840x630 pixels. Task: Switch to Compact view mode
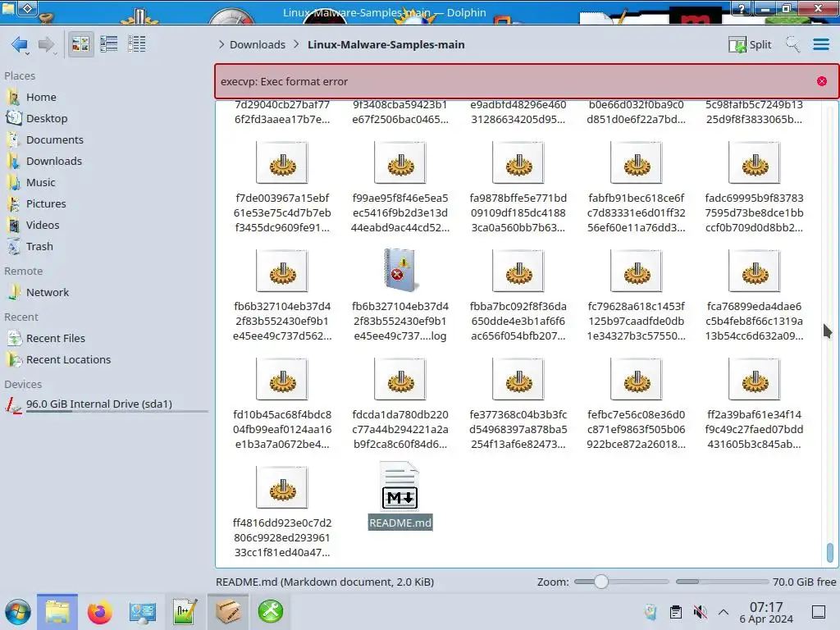[x=109, y=44]
